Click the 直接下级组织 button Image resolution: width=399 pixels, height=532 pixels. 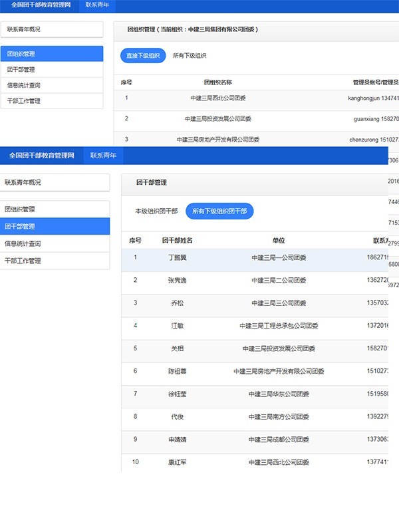coord(143,56)
